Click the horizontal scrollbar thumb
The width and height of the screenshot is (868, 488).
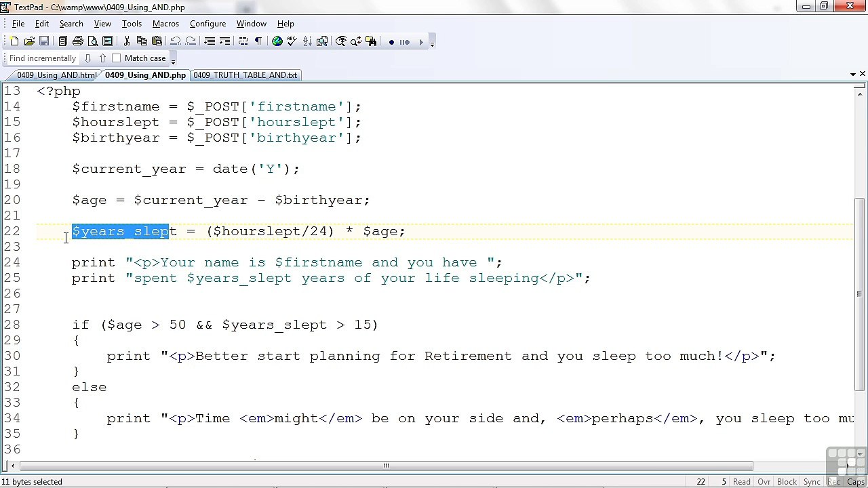tap(386, 466)
